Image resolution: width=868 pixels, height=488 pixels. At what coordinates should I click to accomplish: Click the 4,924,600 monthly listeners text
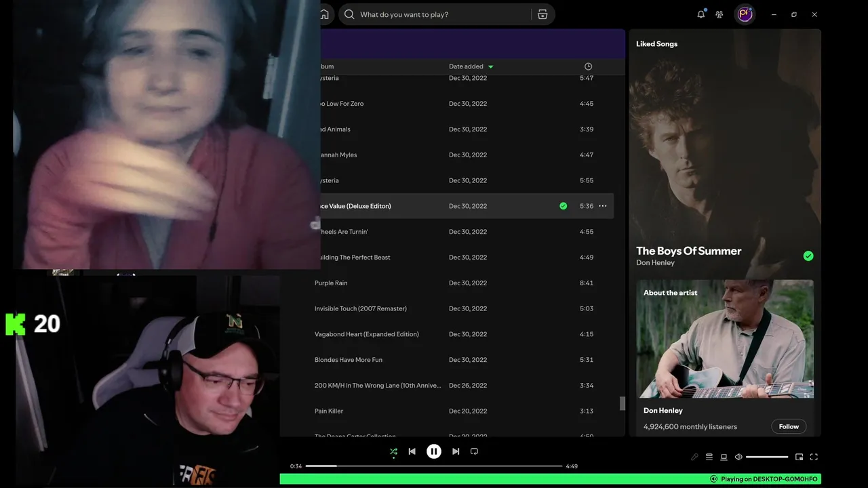tap(690, 427)
